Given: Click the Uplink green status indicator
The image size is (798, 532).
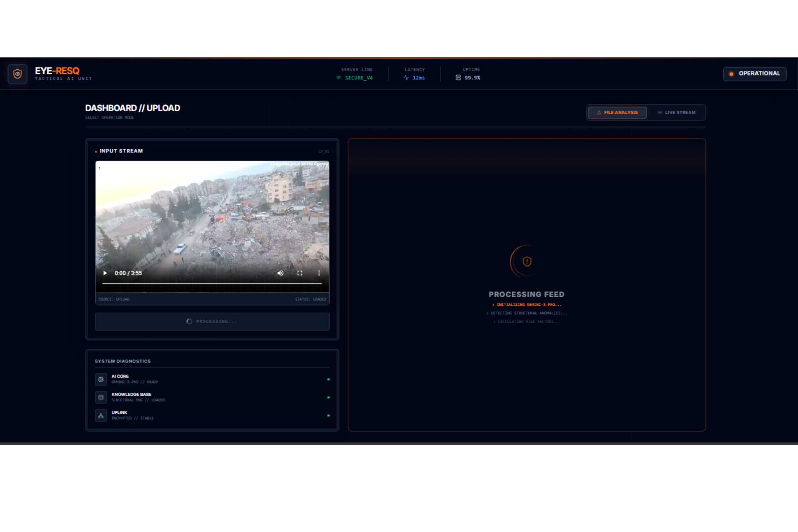Looking at the screenshot, I should point(328,416).
